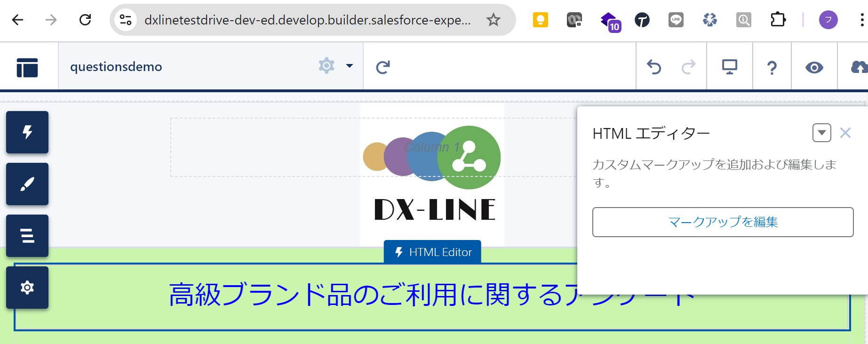Bookmark this page with the star icon
Viewport: 868px width, 344px height.
tap(493, 20)
